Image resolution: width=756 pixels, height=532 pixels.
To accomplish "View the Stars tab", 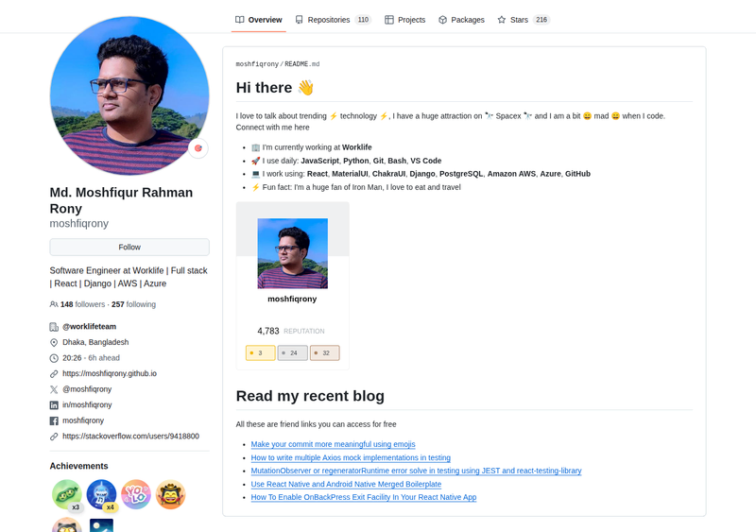I will (524, 20).
